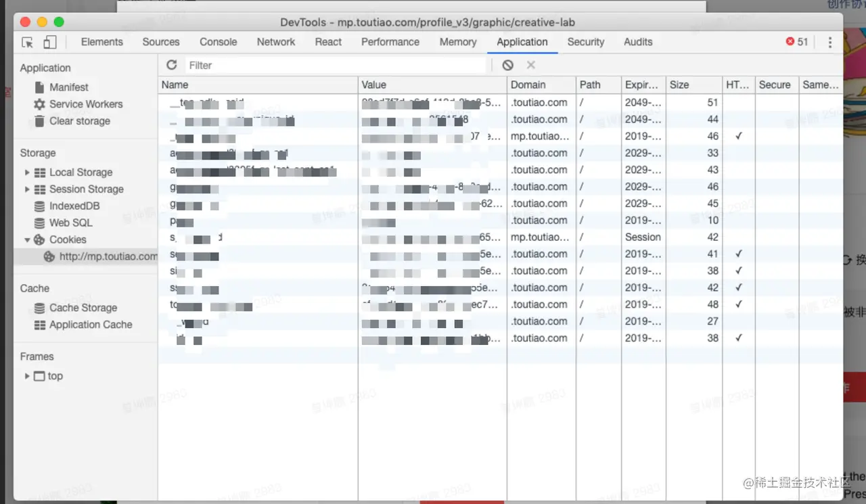Sort cookies by the Domain column
Viewport: 866px width, 504px height.
tap(541, 85)
